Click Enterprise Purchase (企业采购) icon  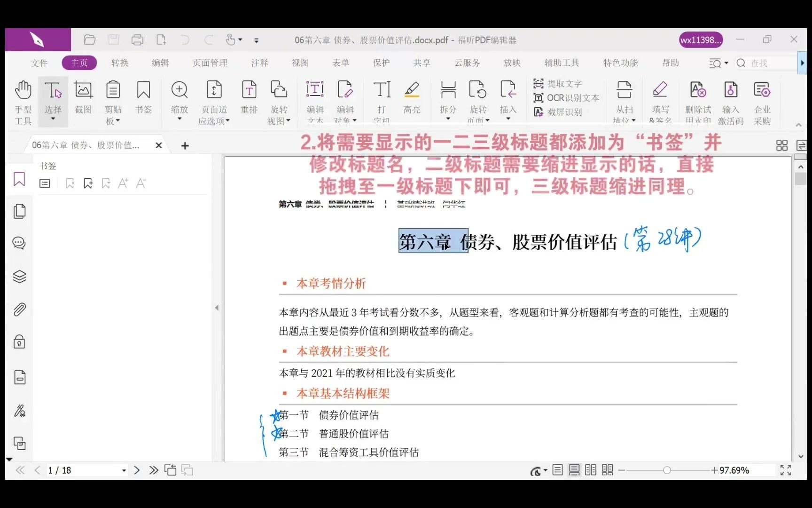762,90
